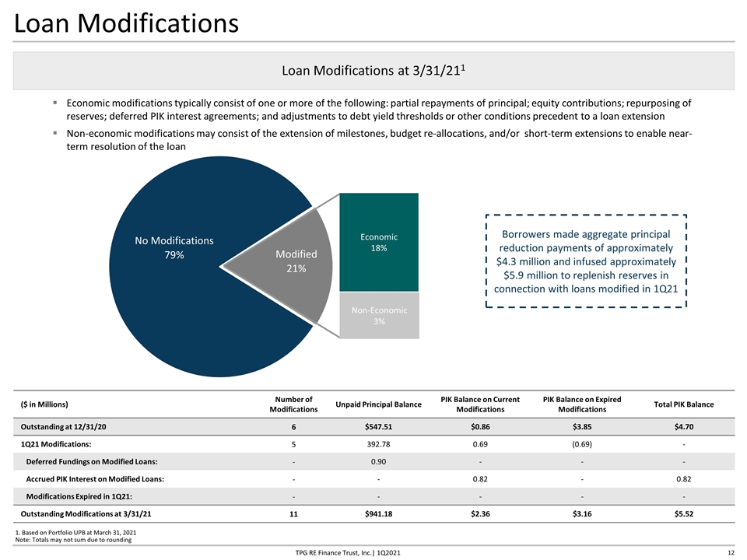Select the "$3.16" expired modifications PIK total
The image size is (747, 560).
(582, 514)
